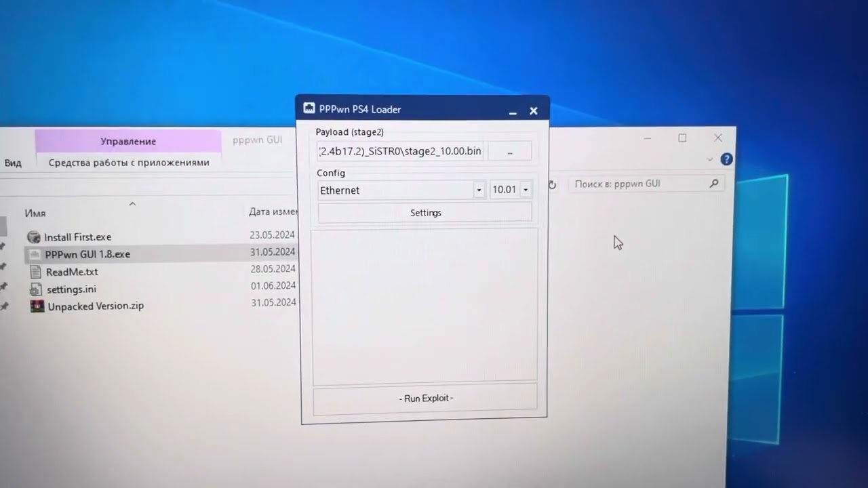Close the pppwn GUI Explorer window
This screenshot has width=868, height=488.
click(718, 138)
